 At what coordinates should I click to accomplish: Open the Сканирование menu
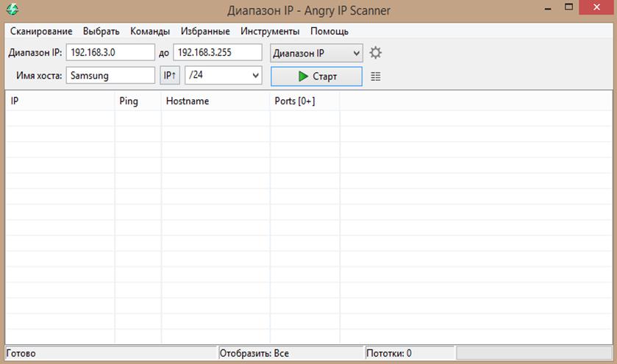pos(41,31)
